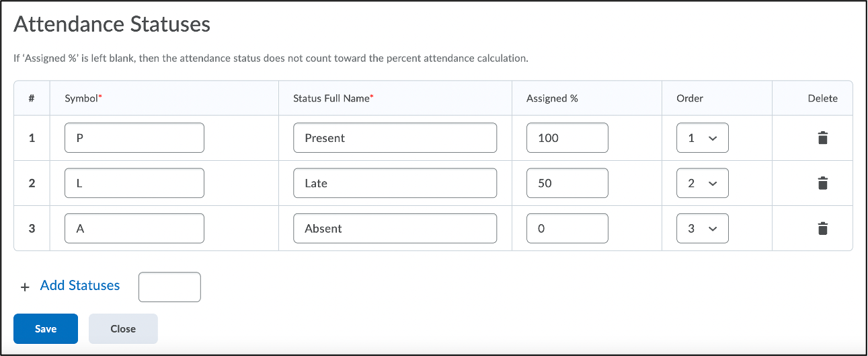Edit Assigned % field showing 50
Viewport: 868px width, 356px height.
[567, 183]
